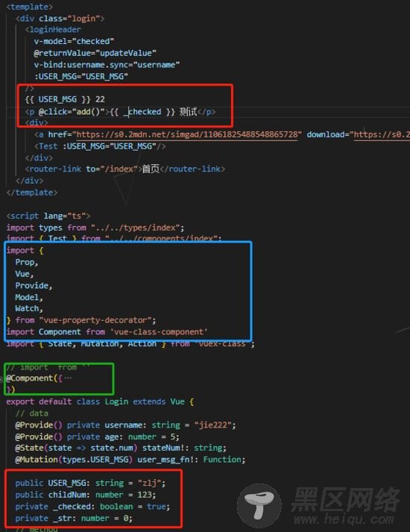Viewport: 410px width, 532px height.
Task: Click the import types from "../../types/index" line
Action: 95,228
